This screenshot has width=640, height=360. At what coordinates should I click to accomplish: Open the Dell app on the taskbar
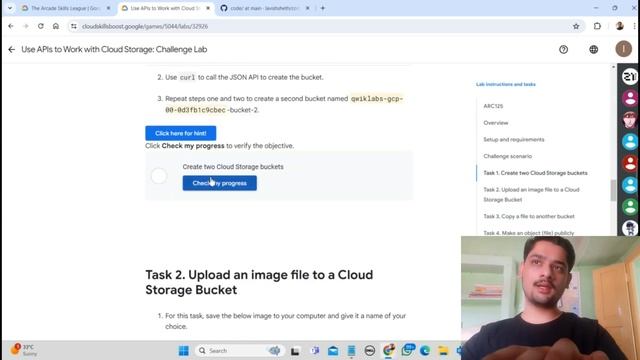(370, 351)
